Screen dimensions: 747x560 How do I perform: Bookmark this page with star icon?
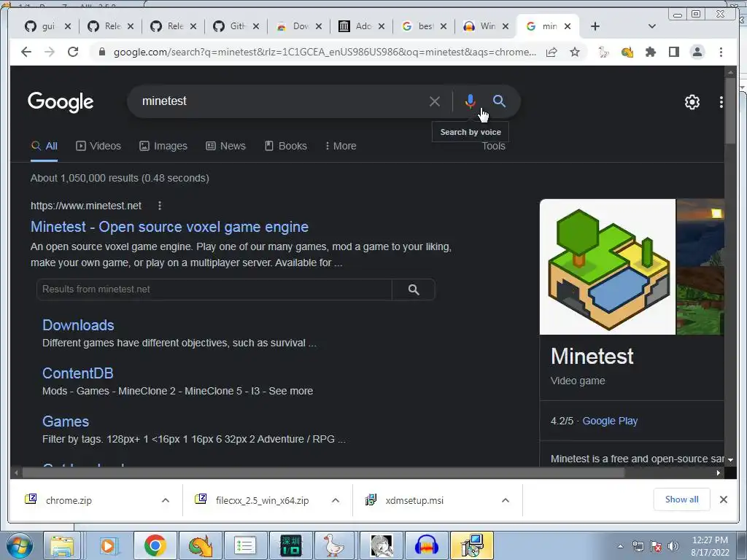pyautogui.click(x=575, y=52)
